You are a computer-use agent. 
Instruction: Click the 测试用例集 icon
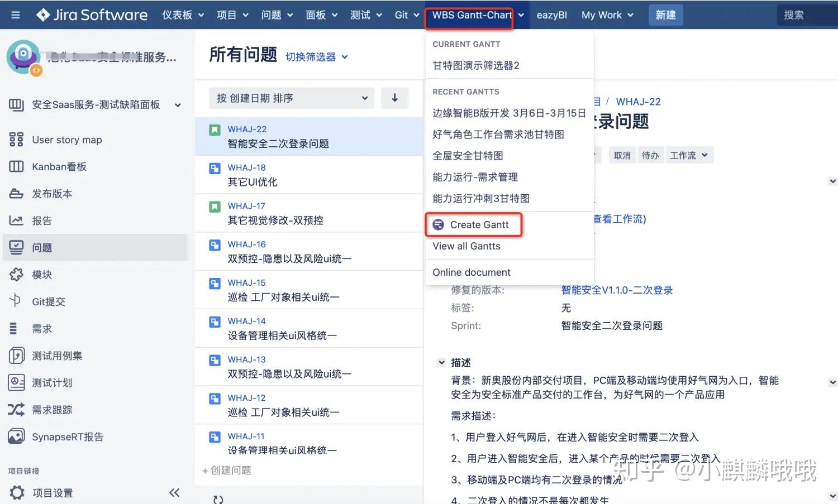pyautogui.click(x=16, y=356)
